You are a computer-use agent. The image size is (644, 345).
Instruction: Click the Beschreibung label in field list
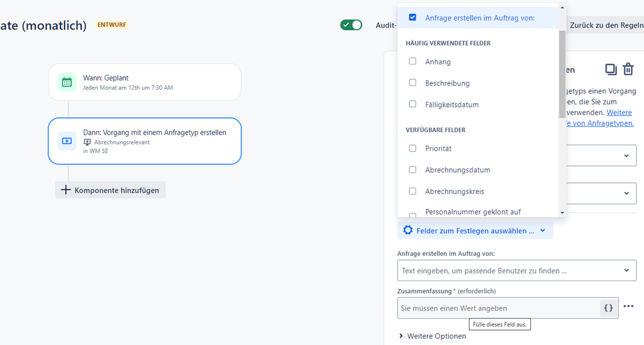pos(447,83)
